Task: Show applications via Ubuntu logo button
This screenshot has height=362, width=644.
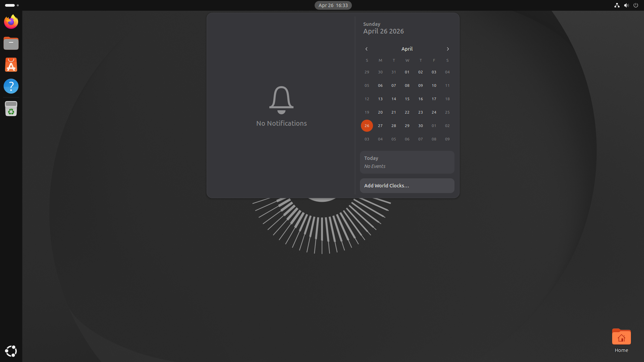Action: (x=11, y=351)
